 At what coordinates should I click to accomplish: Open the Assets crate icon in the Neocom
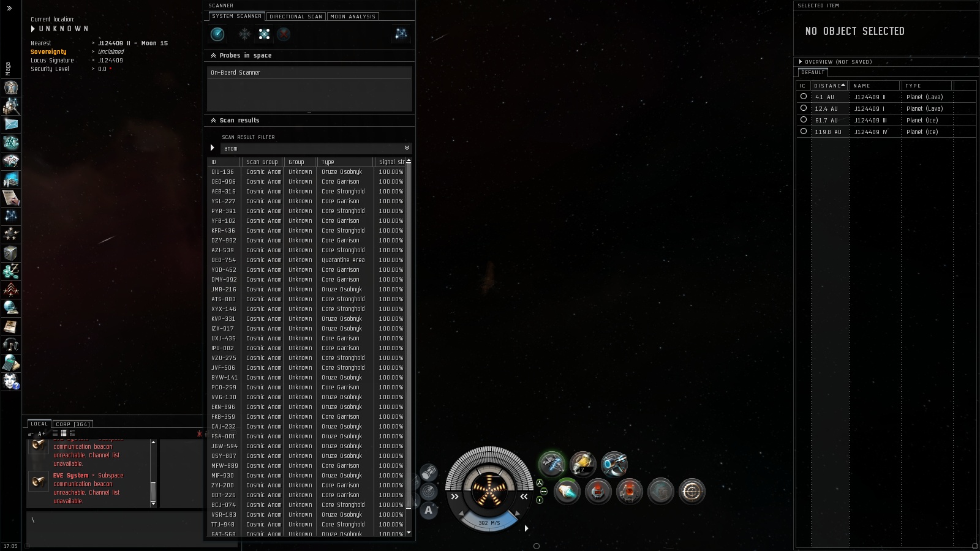[11, 253]
